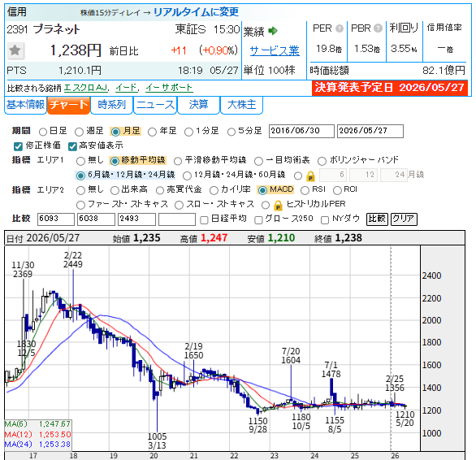Select スロー・ストキャス indicator
The height and width of the screenshot is (460, 476).
179,205
